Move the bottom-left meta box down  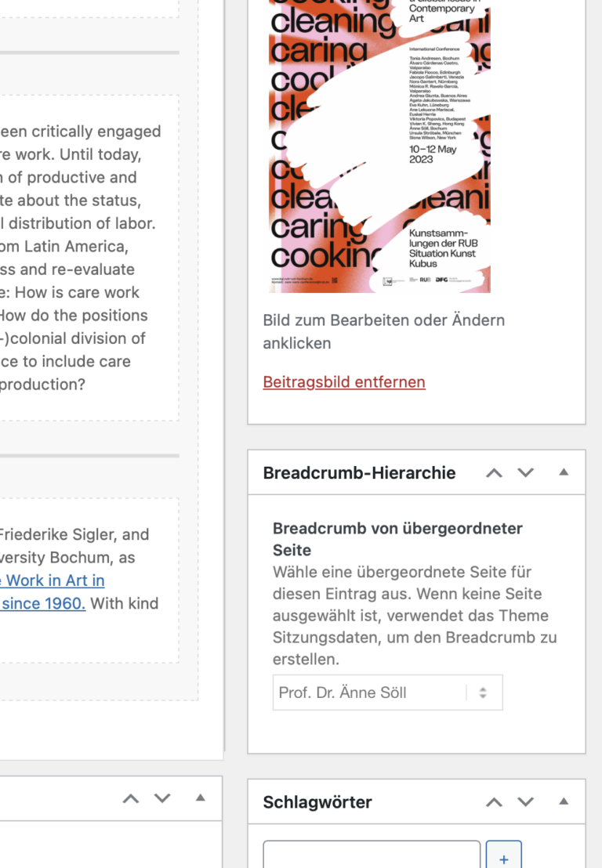click(x=162, y=798)
